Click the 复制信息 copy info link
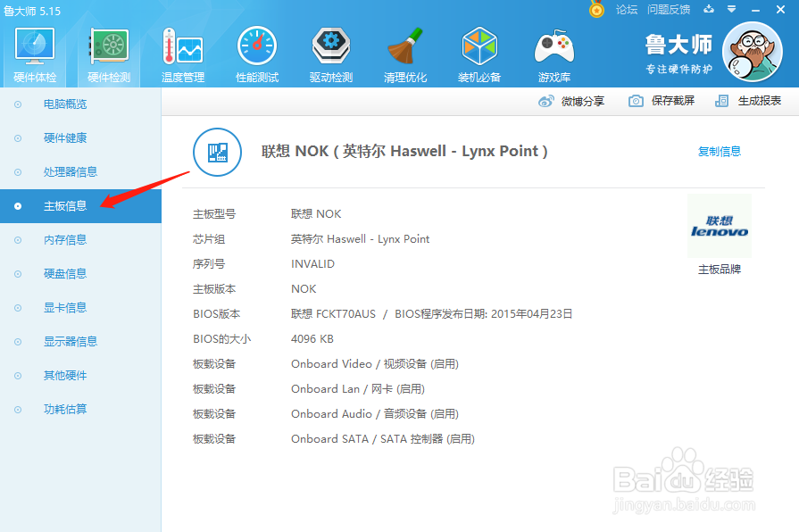Viewport: 799px width, 532px height. pyautogui.click(x=720, y=152)
